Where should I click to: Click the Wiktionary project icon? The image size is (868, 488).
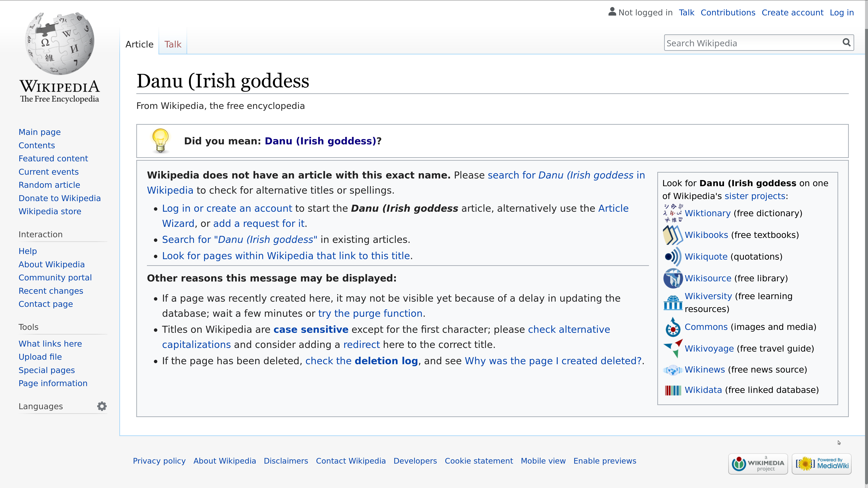tap(672, 213)
